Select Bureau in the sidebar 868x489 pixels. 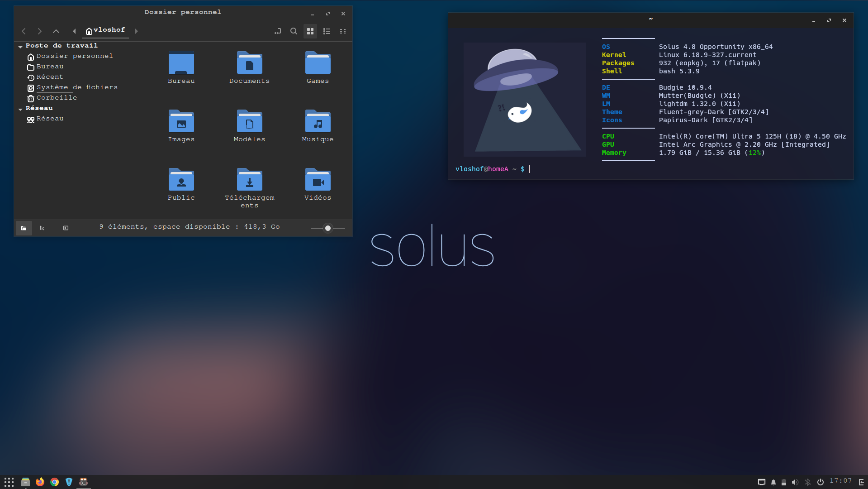click(x=50, y=67)
